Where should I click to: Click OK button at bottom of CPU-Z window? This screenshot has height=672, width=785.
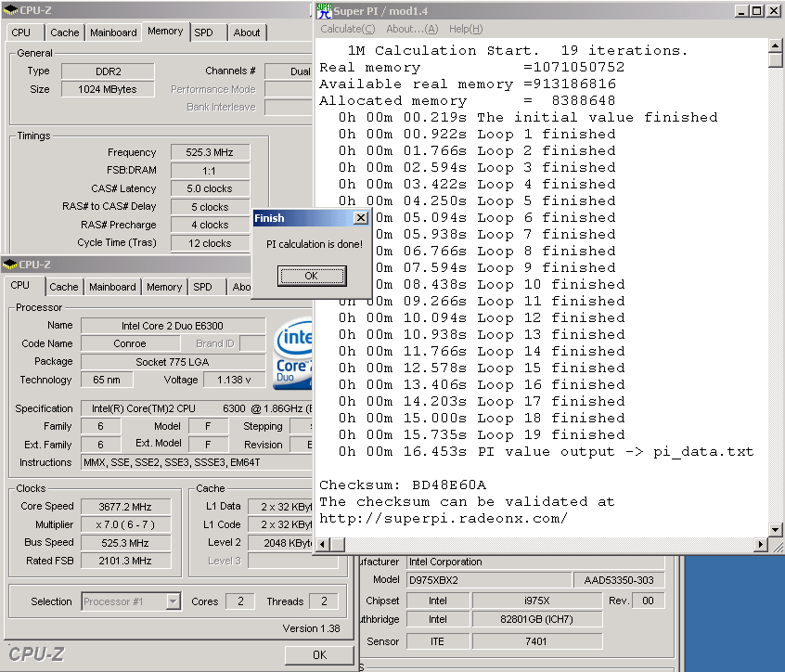(x=319, y=655)
